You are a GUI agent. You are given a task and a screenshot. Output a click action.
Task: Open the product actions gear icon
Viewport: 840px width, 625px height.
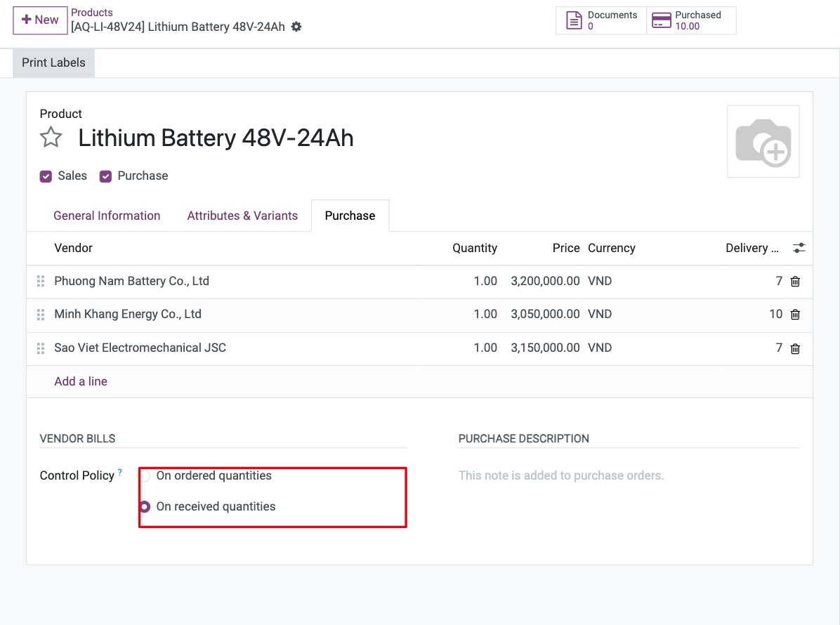click(296, 27)
